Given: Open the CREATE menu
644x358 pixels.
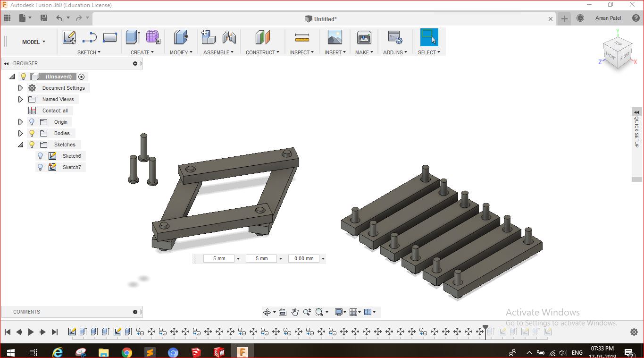Looking at the screenshot, I should pyautogui.click(x=142, y=52).
